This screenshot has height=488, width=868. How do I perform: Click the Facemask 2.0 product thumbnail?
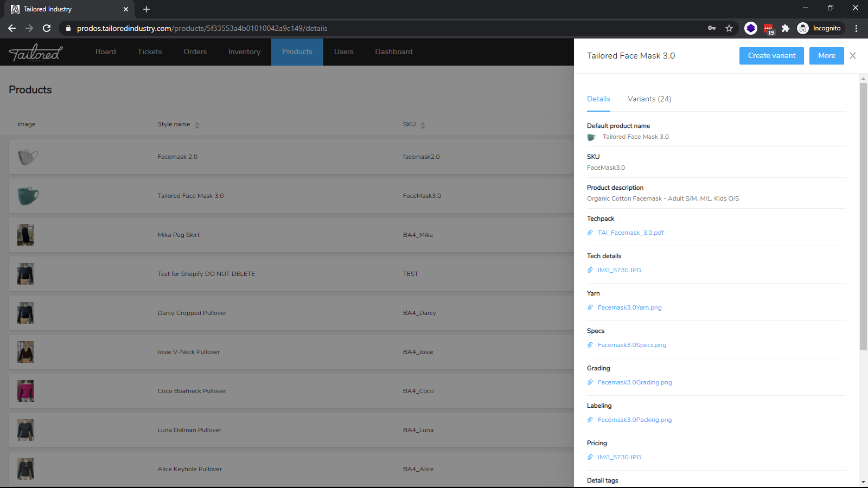click(28, 157)
